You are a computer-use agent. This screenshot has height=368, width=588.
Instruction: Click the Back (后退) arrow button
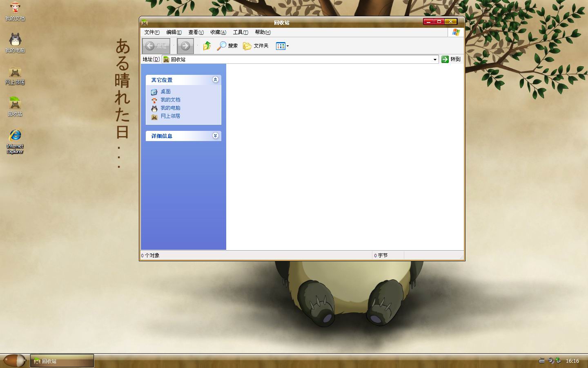point(156,46)
